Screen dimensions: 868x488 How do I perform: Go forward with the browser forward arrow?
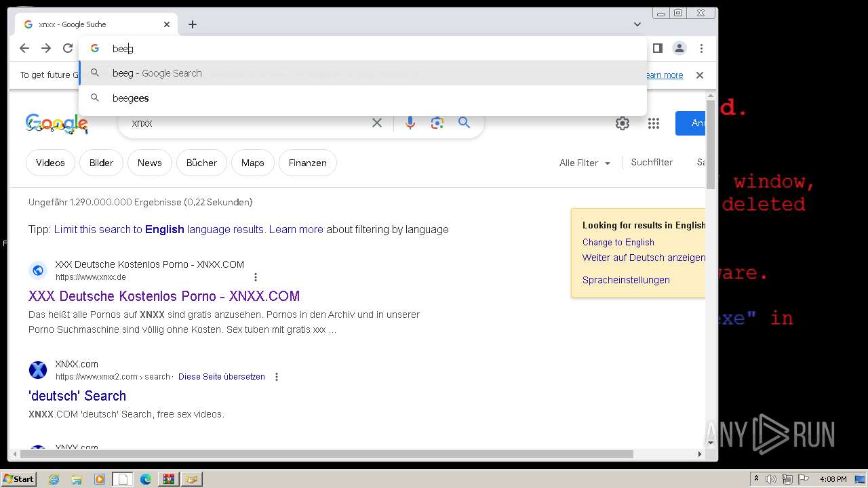click(x=46, y=48)
